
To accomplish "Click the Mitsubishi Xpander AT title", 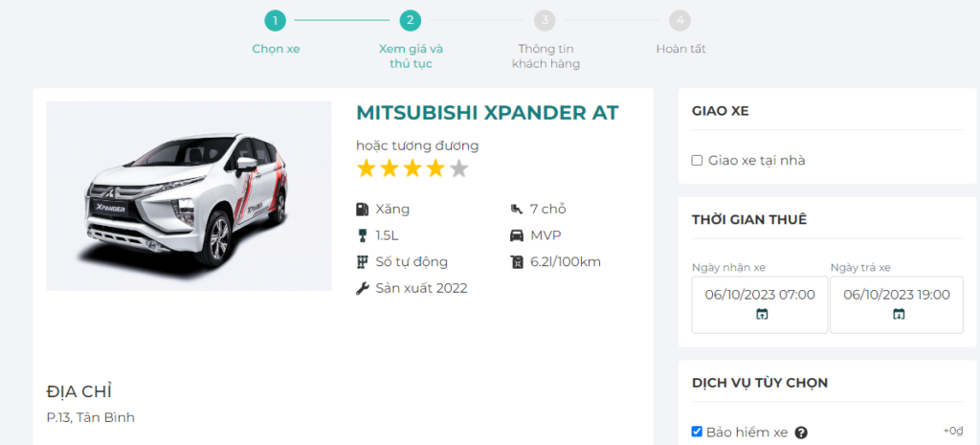I will [x=487, y=113].
